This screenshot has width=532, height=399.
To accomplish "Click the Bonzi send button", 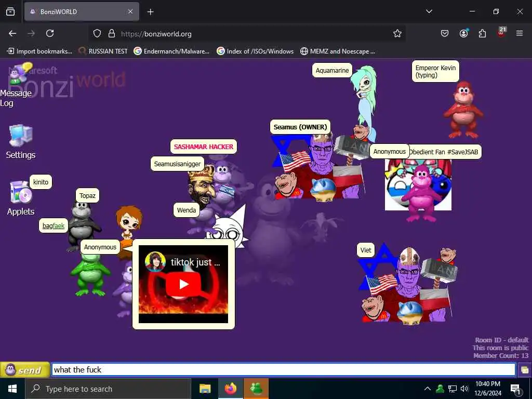I will click(x=25, y=370).
